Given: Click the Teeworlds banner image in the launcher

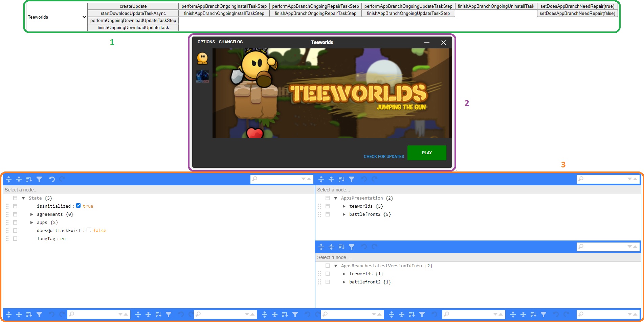Looking at the screenshot, I should [332, 93].
